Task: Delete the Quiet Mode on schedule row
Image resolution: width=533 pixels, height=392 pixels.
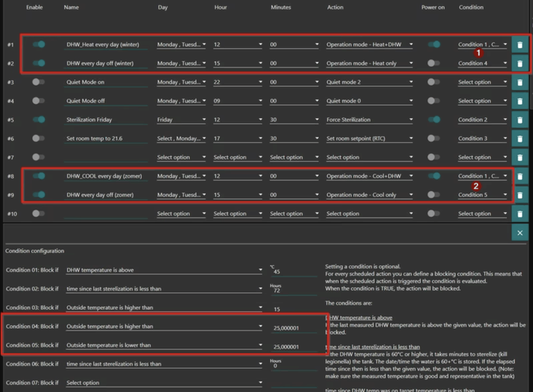Action: (520, 83)
